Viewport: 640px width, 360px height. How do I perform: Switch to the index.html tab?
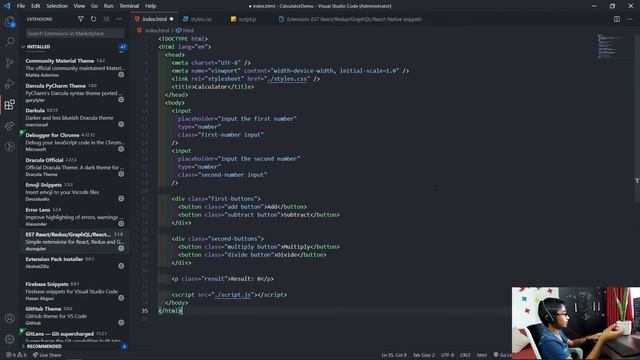154,19
